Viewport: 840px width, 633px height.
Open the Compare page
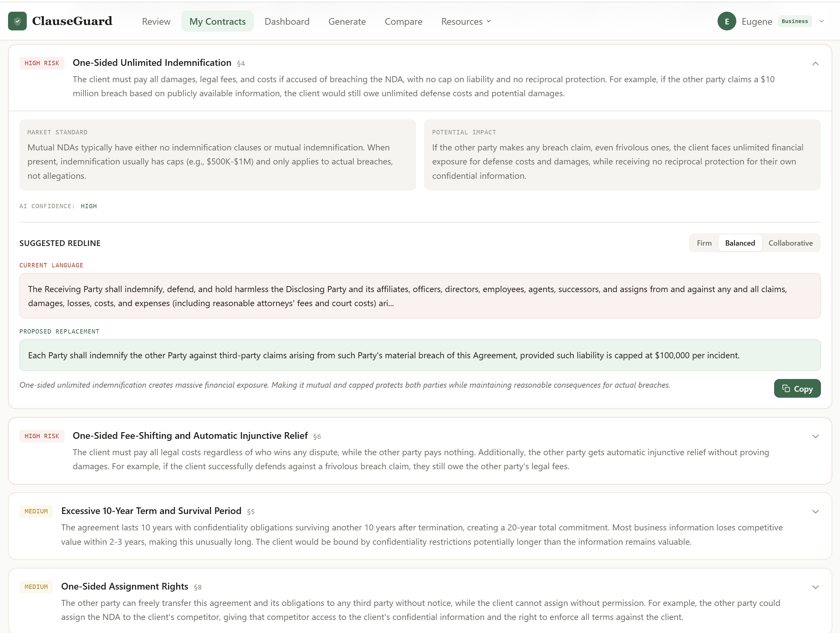pyautogui.click(x=403, y=22)
